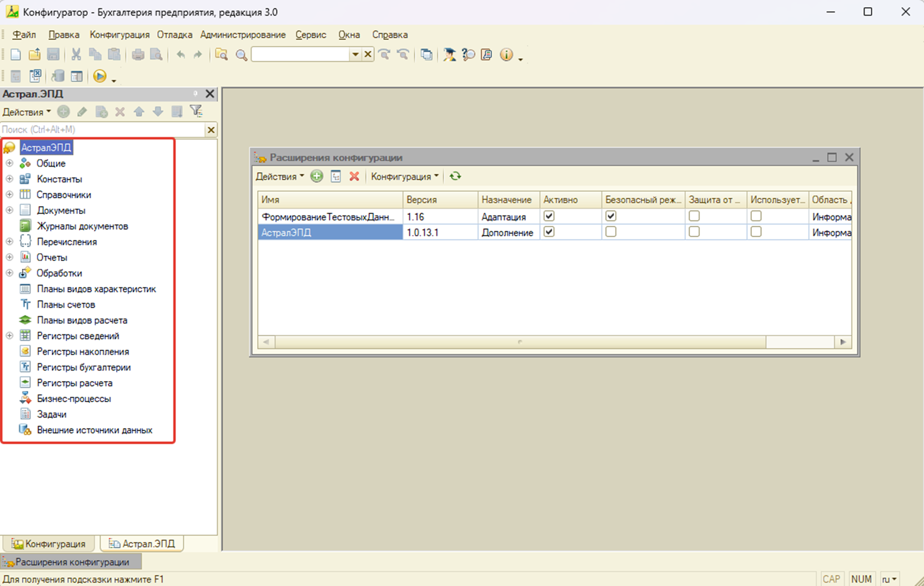Switch to the Астрал.ЭПД bottom tab

click(x=142, y=544)
